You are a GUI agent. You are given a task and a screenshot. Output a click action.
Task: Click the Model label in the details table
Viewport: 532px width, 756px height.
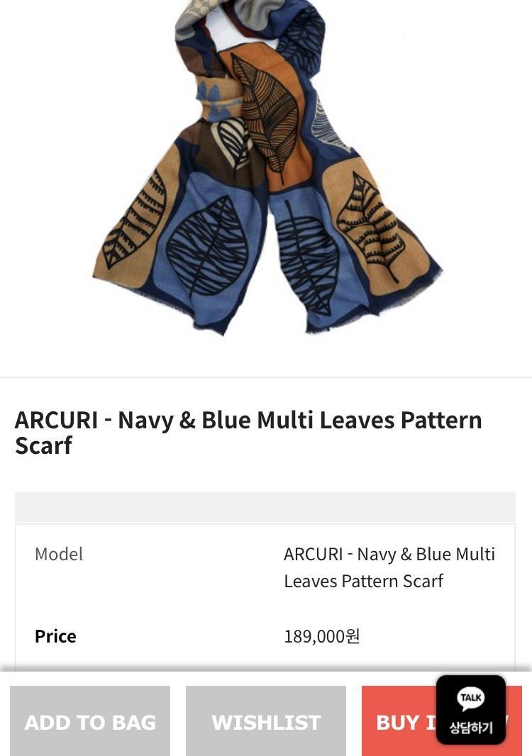pos(59,554)
